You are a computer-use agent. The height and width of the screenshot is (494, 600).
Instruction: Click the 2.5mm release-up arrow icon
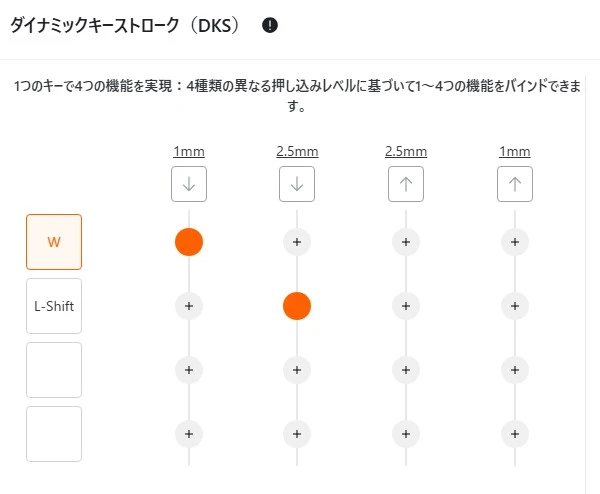[405, 184]
